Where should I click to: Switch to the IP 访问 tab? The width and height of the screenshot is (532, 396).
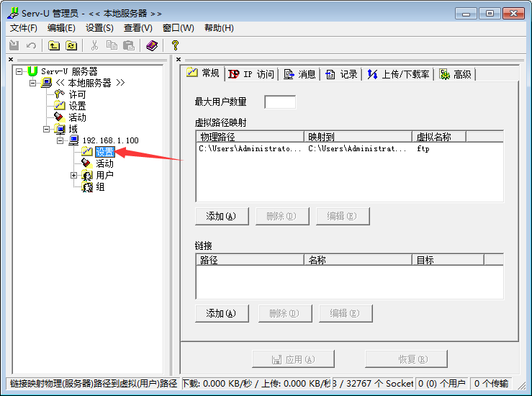[251, 74]
